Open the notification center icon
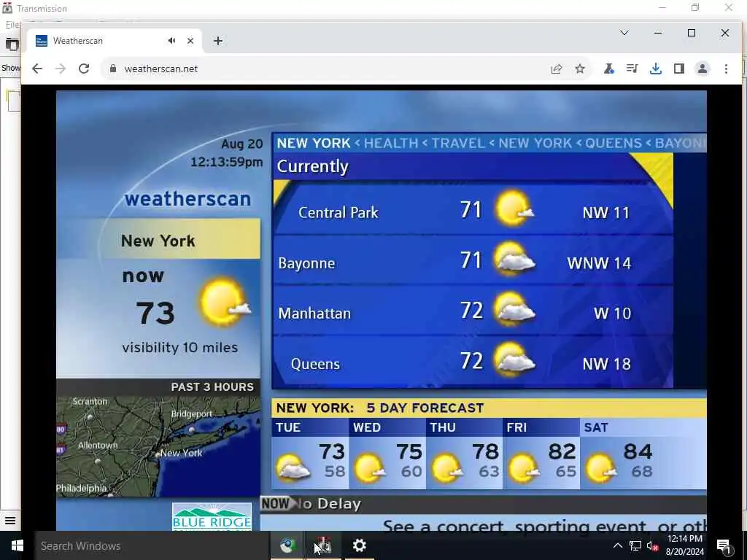747x560 pixels. 724,546
